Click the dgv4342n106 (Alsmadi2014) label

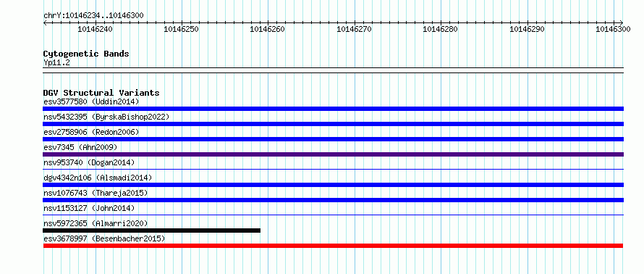[x=98, y=178]
